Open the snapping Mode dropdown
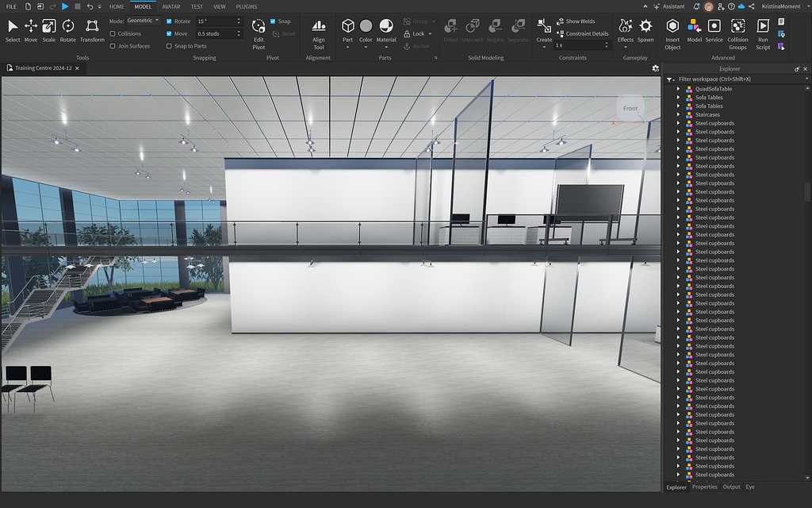The height and width of the screenshot is (508, 812). 144,20
